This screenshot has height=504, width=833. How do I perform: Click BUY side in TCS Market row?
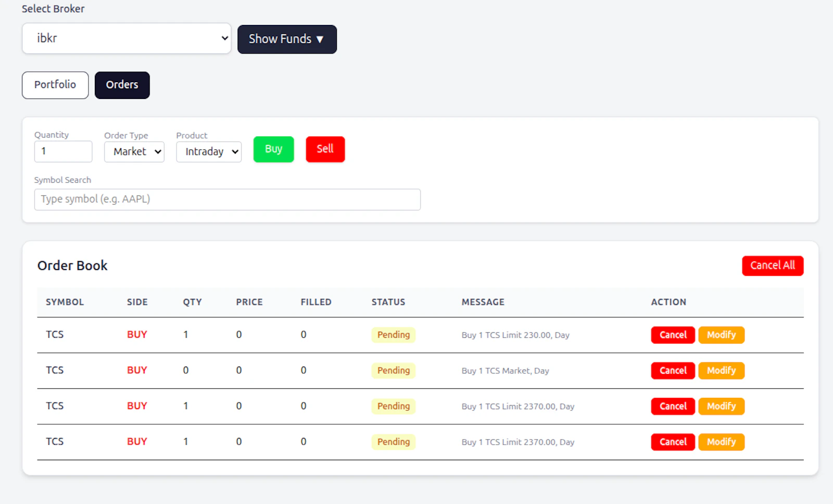click(137, 370)
